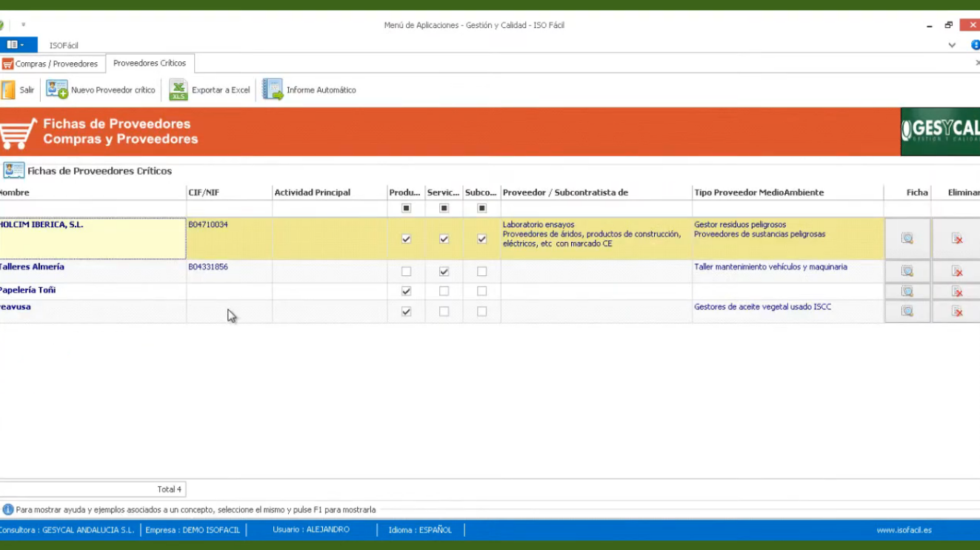Click the Salir exit toolbar button
The width and height of the screenshot is (980, 550).
point(18,90)
